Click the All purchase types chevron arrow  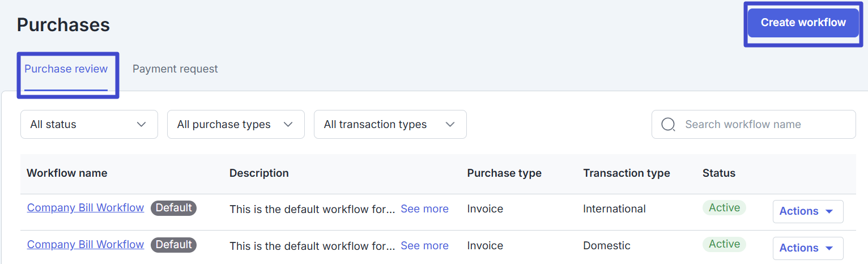click(288, 125)
